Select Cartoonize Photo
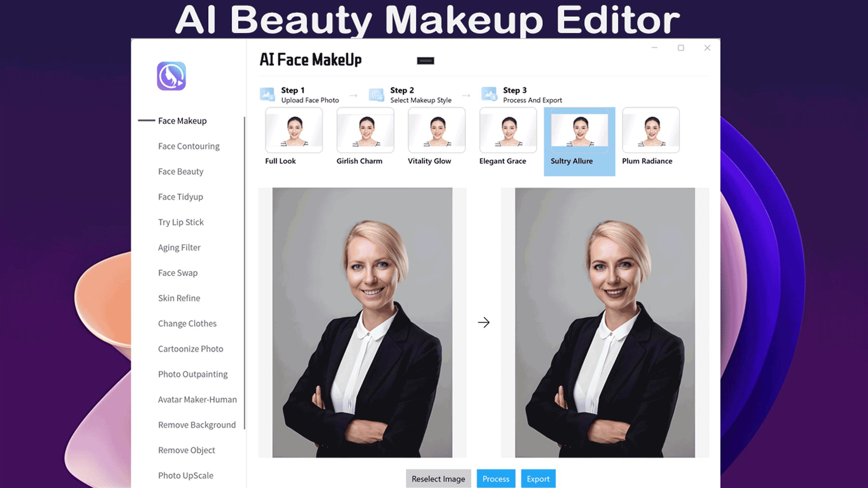This screenshot has height=488, width=868. [x=191, y=348]
